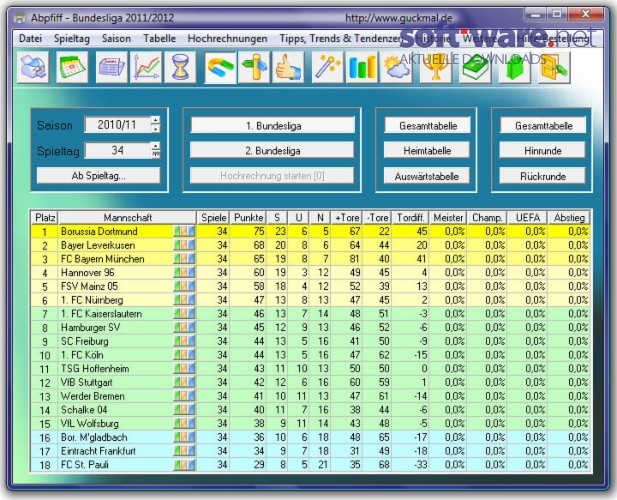Click chart icon in Schalke 04 row

(184, 410)
